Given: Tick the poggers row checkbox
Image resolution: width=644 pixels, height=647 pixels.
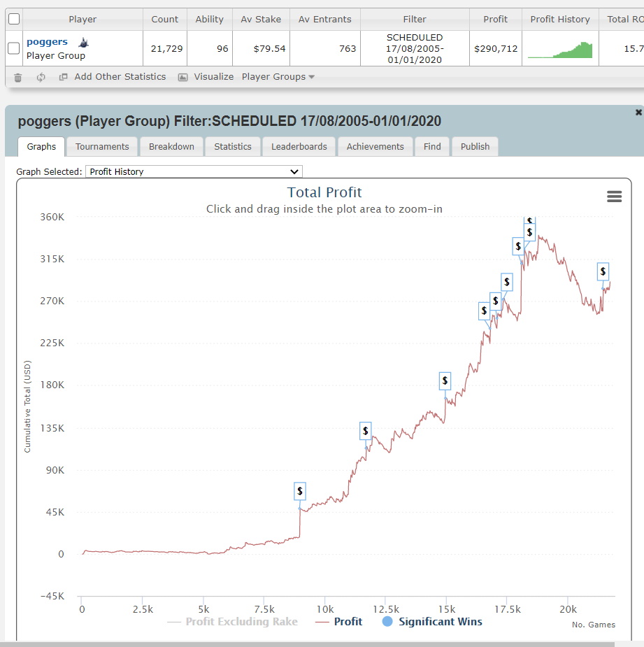Looking at the screenshot, I should tap(14, 48).
